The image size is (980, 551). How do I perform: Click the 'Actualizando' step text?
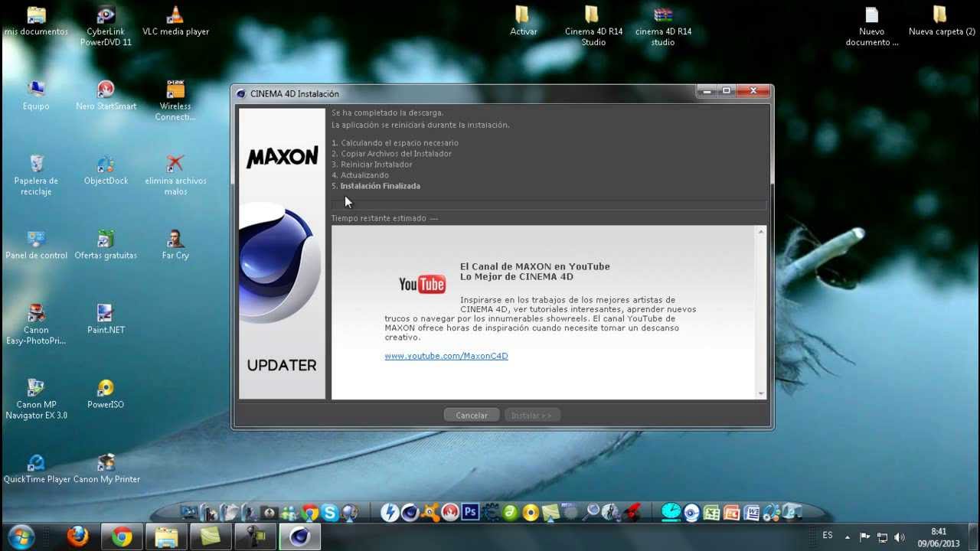point(364,175)
